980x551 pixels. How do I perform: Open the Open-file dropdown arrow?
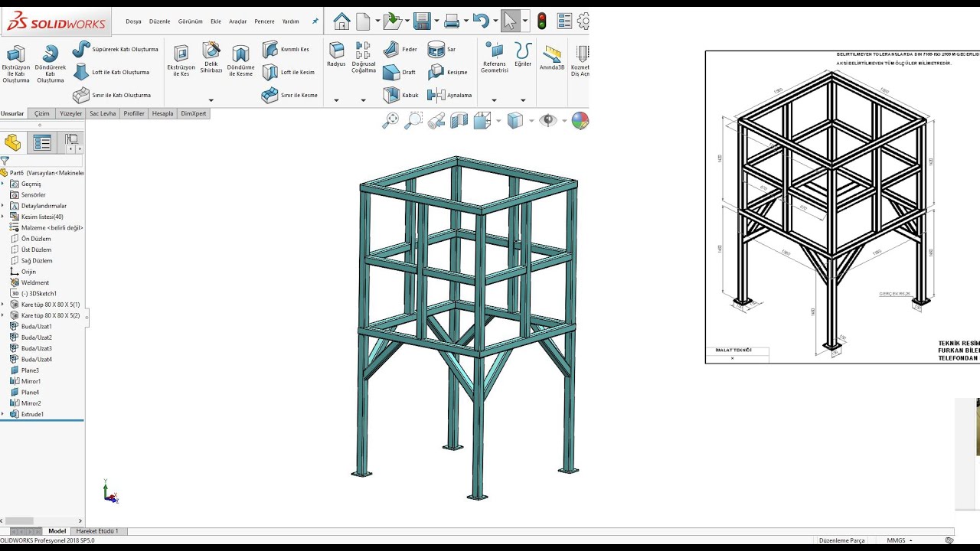pyautogui.click(x=407, y=21)
